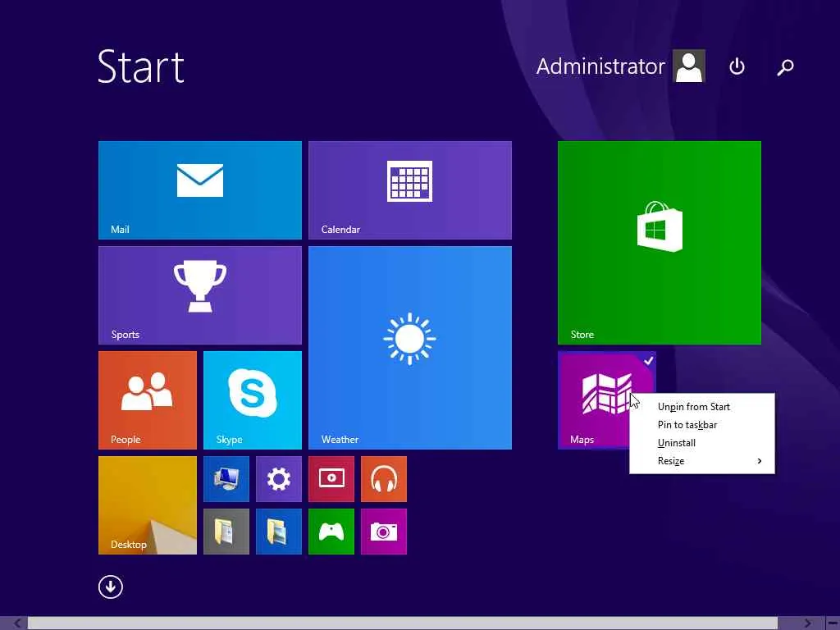Click the scrollbar right arrow
The image size is (840, 630).
(x=807, y=623)
